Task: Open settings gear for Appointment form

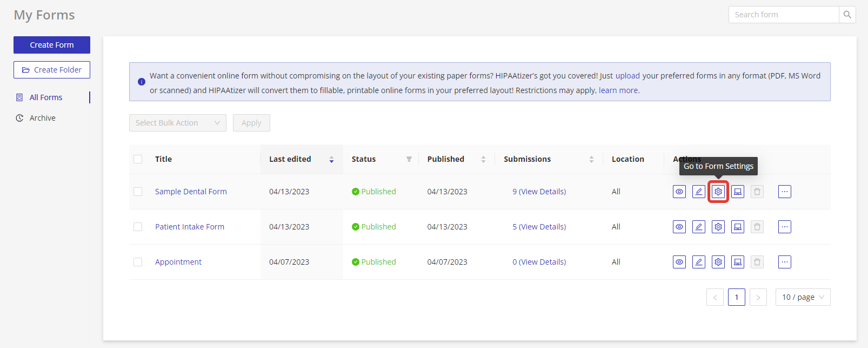Action: pyautogui.click(x=718, y=262)
